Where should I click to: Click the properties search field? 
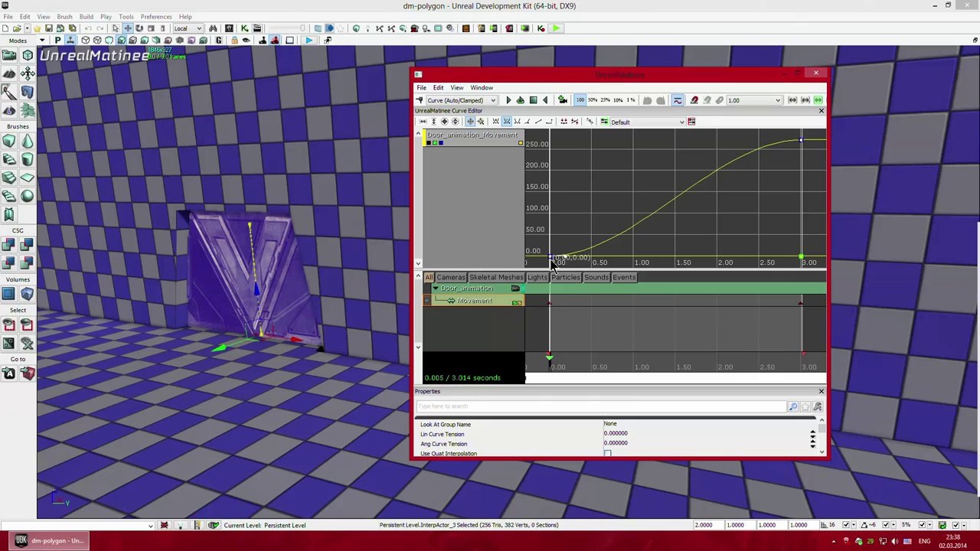(600, 406)
